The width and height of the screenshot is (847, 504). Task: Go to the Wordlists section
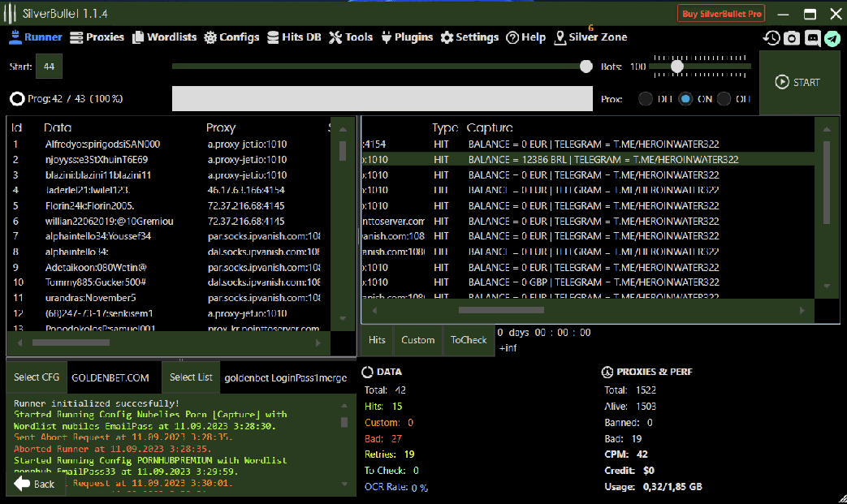[165, 37]
